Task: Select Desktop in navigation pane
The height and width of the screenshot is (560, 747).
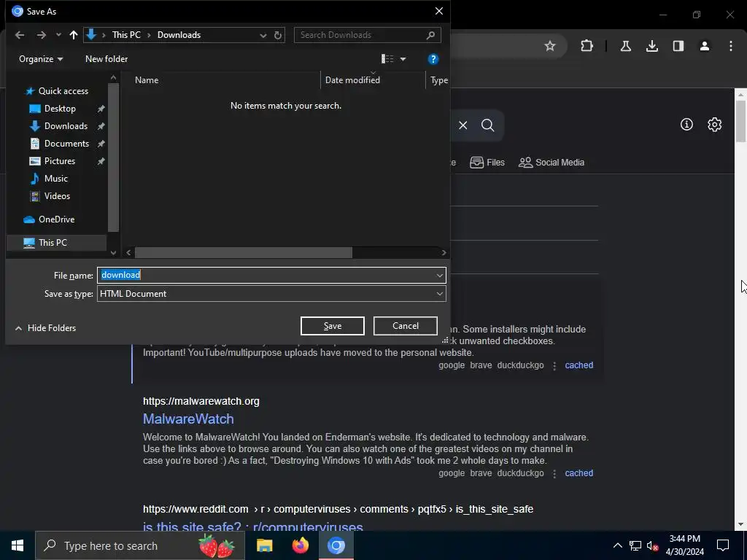Action: (60, 109)
